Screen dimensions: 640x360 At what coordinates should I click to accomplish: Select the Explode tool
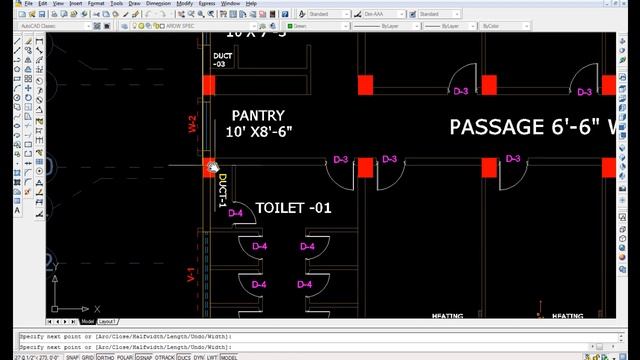(x=28, y=191)
